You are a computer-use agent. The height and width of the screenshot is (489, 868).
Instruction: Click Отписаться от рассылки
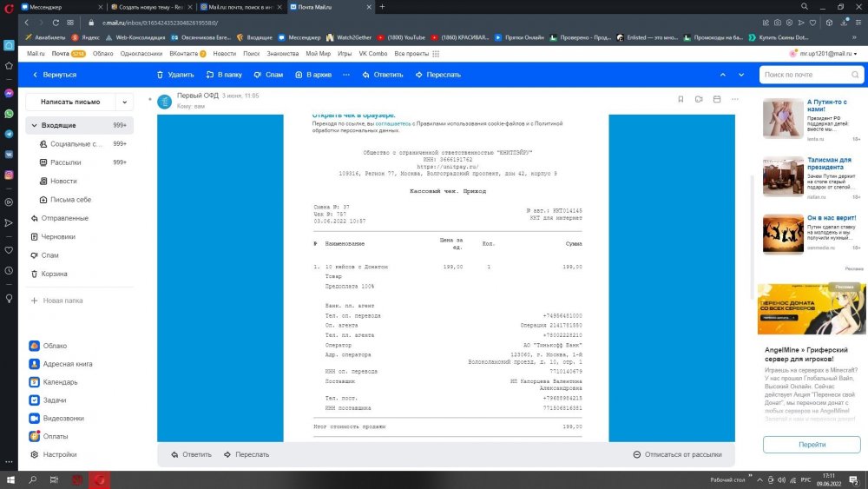pyautogui.click(x=678, y=454)
